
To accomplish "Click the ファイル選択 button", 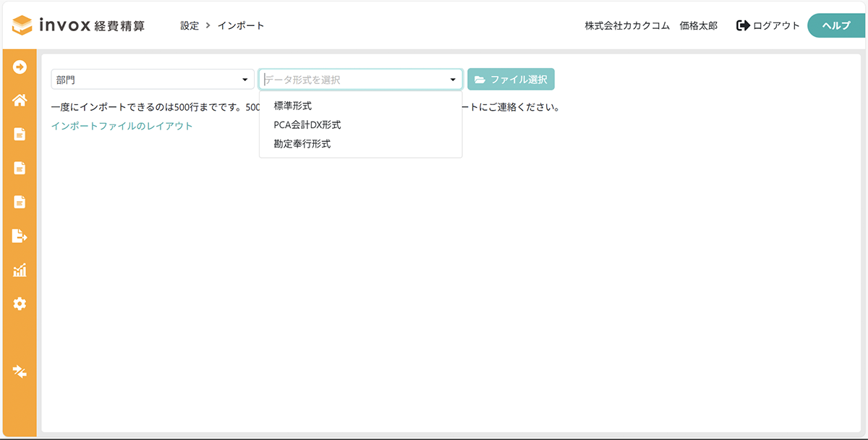I will tap(511, 80).
